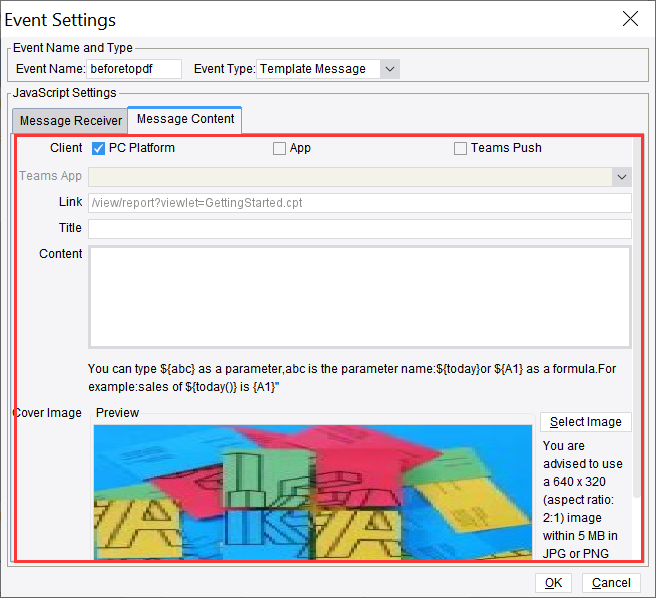Click the image size advice text

[x=582, y=500]
